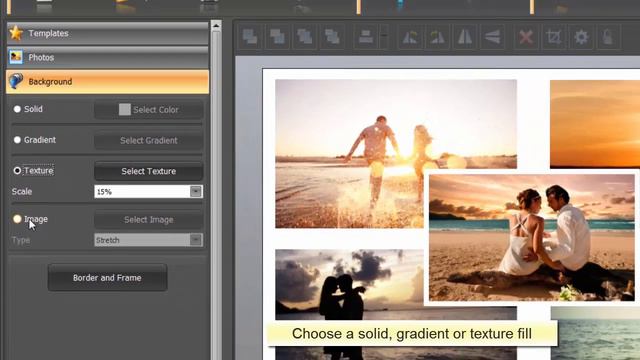
Task: Flip the photo horizontally
Action: pyautogui.click(x=464, y=37)
